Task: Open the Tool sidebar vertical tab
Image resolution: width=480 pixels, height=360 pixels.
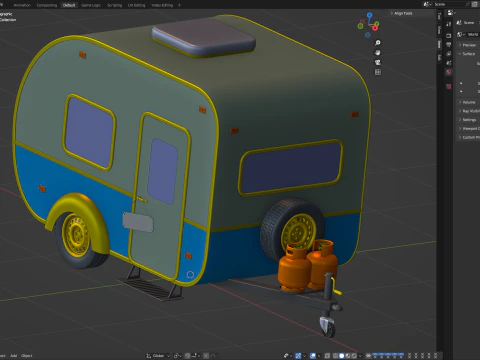Action: 439,16
